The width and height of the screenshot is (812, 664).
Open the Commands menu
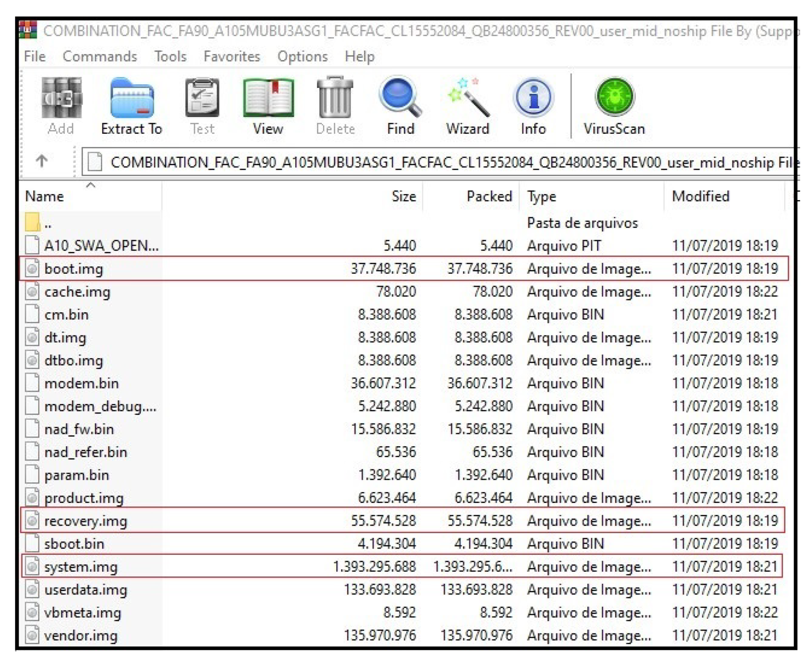pos(100,57)
